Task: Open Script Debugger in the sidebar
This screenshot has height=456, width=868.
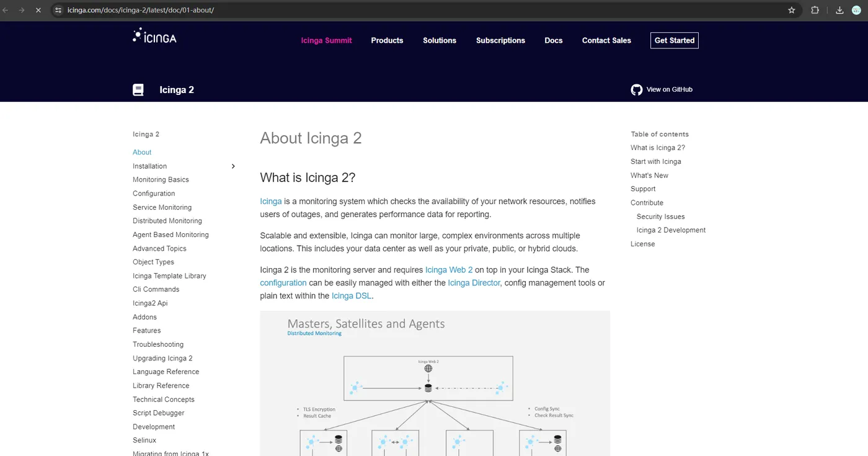Action: tap(158, 413)
